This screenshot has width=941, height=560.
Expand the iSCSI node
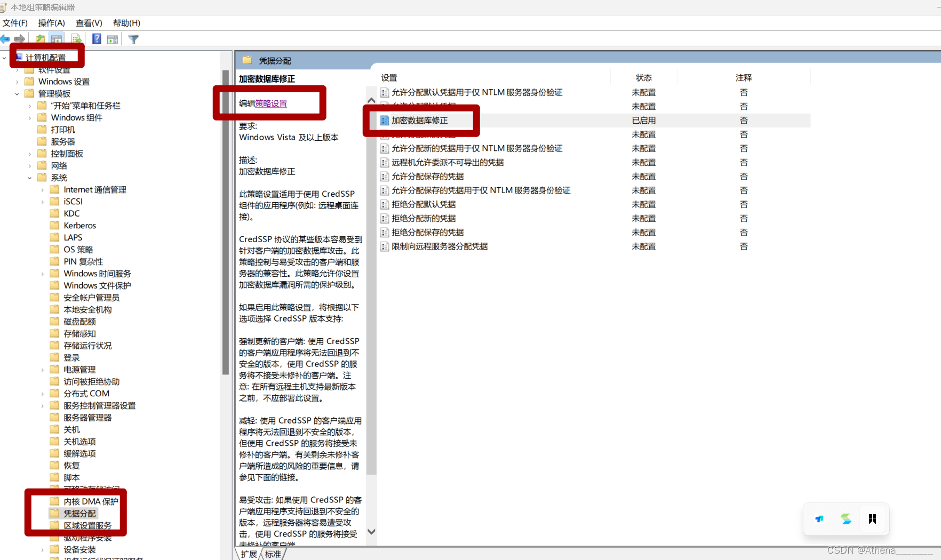(x=43, y=202)
